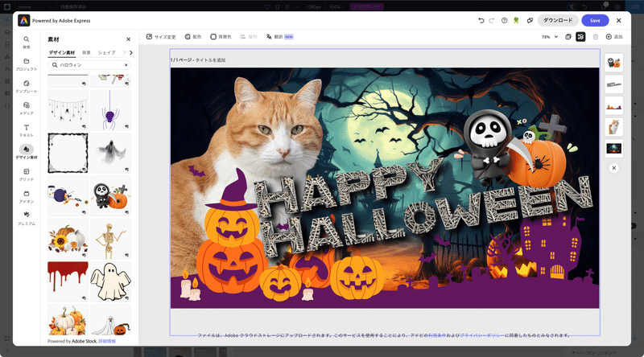Select the Happy Halloween text layer thumbnail

click(x=613, y=84)
